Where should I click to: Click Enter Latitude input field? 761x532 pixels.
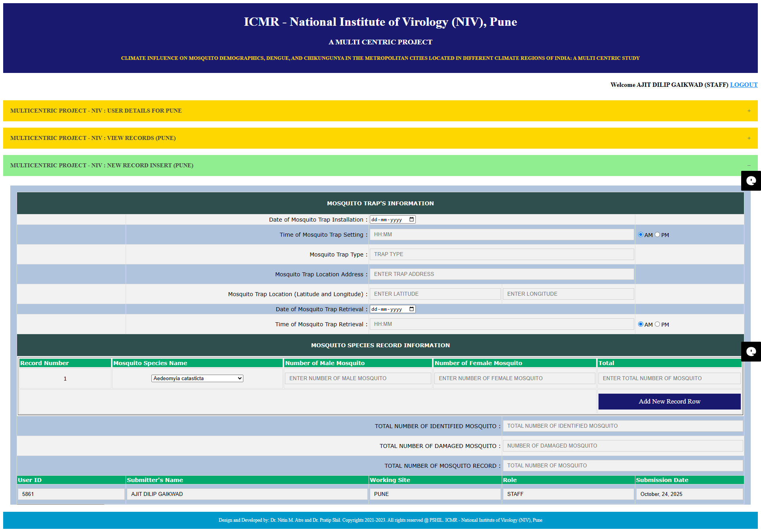click(435, 294)
